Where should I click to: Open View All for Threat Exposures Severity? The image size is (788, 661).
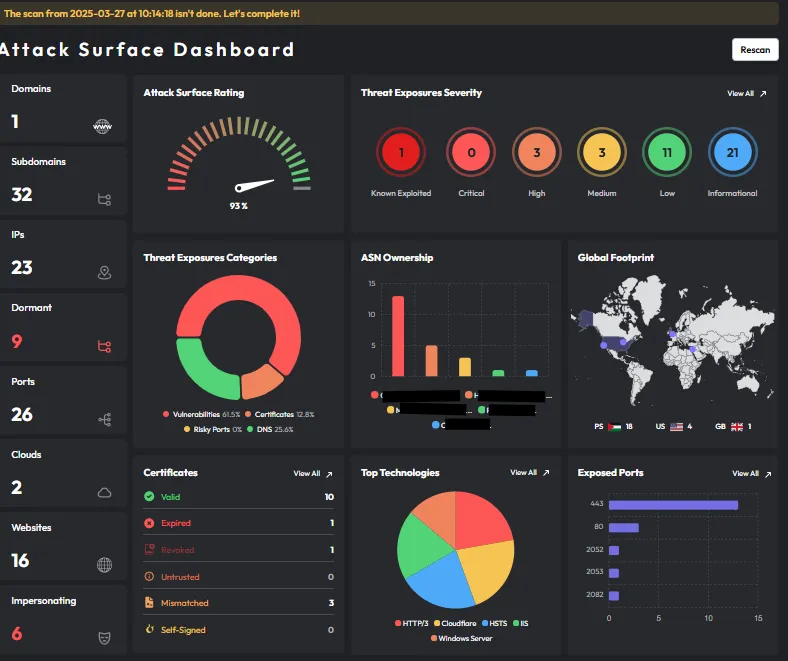[x=746, y=93]
